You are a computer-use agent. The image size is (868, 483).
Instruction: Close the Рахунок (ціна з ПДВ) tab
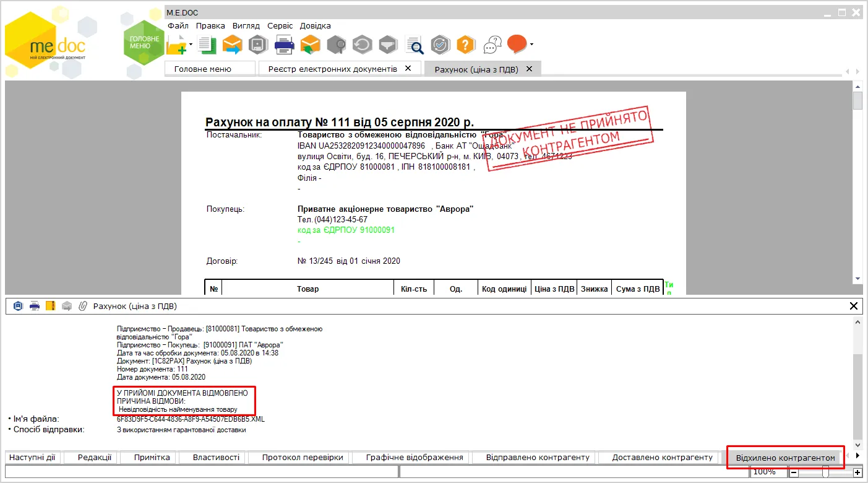(529, 69)
